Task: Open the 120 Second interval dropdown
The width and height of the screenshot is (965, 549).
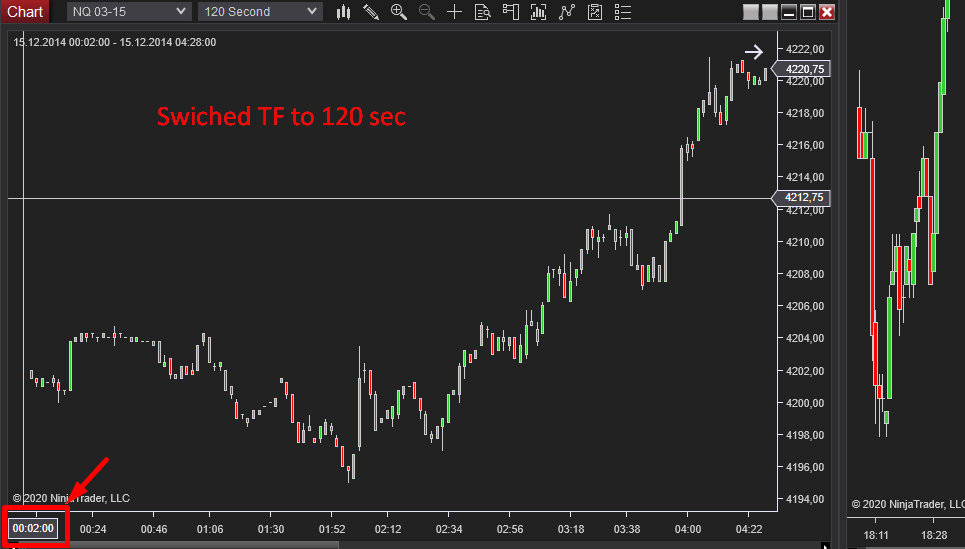Action: tap(260, 12)
